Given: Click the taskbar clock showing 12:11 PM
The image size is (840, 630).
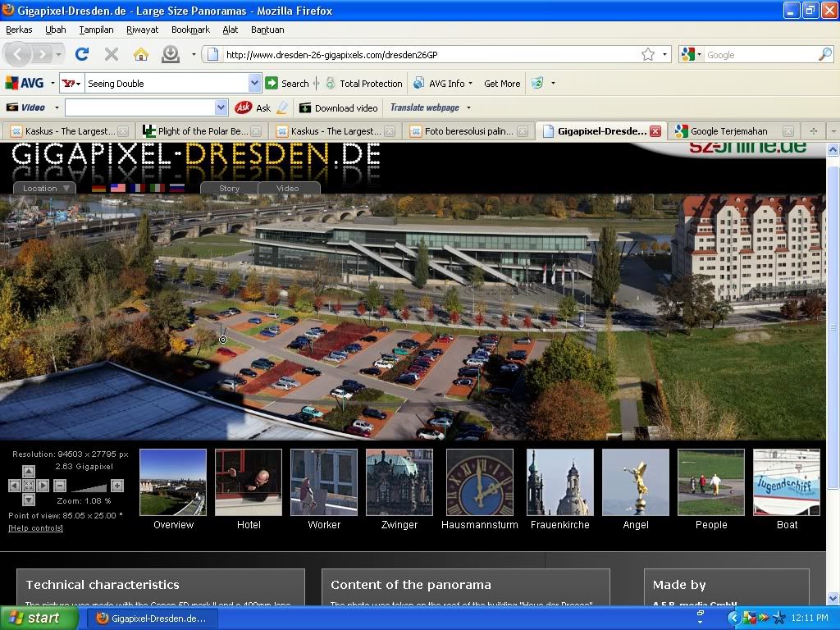Looking at the screenshot, I should coord(810,619).
